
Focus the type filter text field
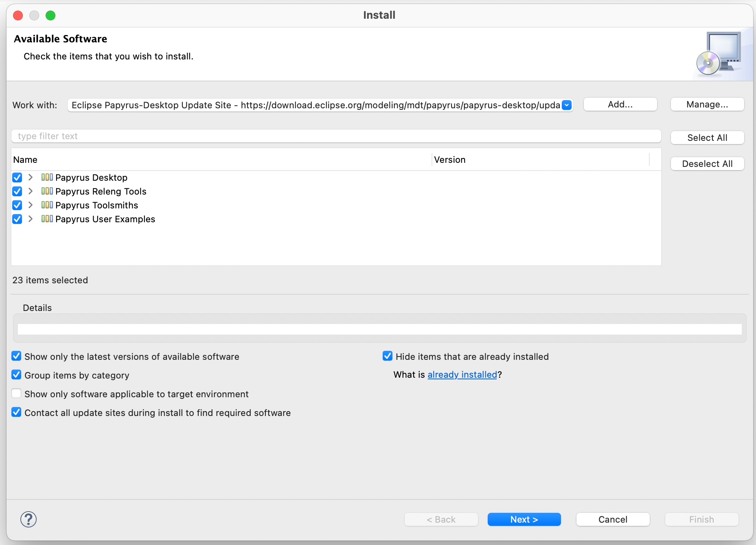(x=336, y=136)
